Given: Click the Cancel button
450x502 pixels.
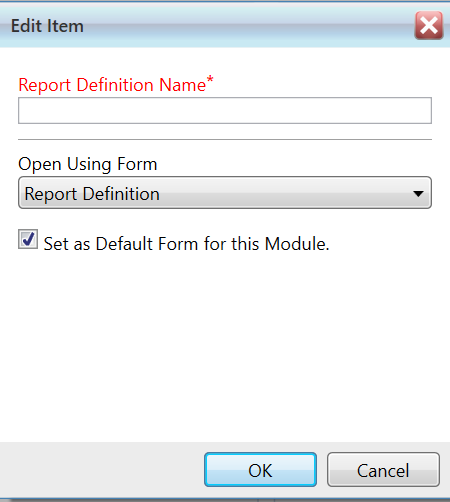Looking at the screenshot, I should [x=383, y=470].
